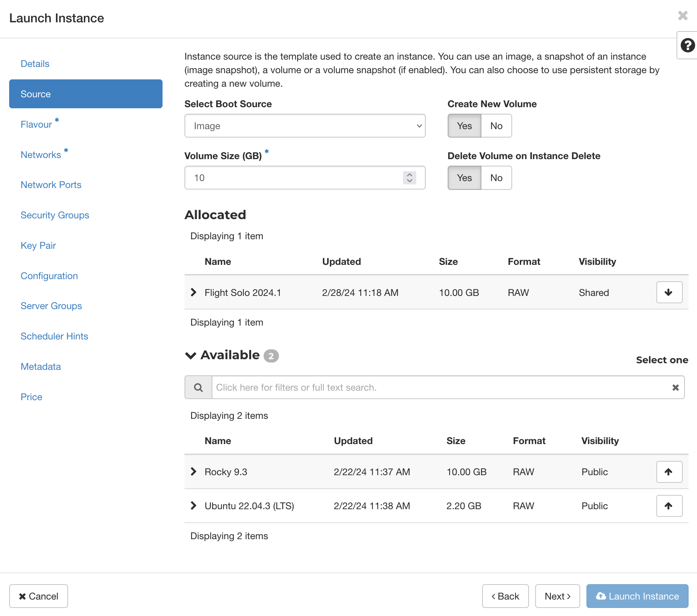The height and width of the screenshot is (616, 697).
Task: Expand the Rocky 9.3 row details
Action: pos(193,472)
